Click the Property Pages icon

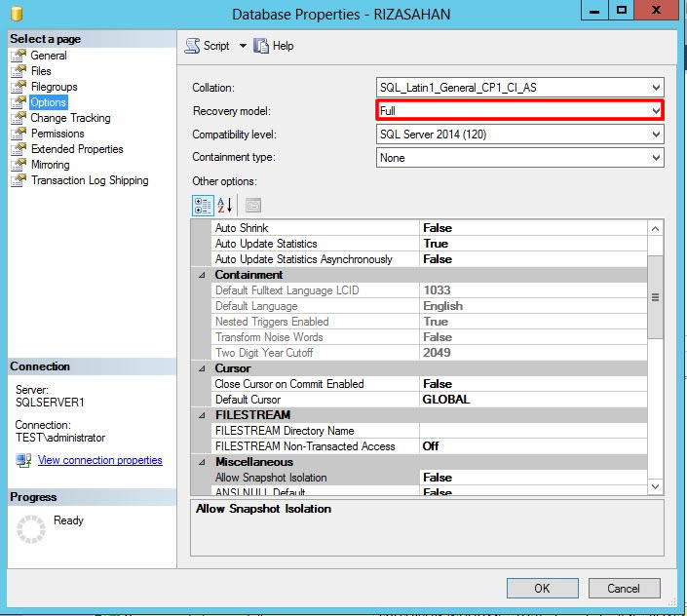pyautogui.click(x=252, y=205)
